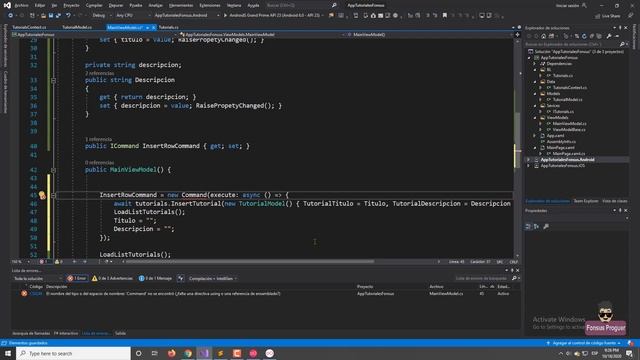
Task: Click the Properties categorized icon
Action: tap(528, 226)
